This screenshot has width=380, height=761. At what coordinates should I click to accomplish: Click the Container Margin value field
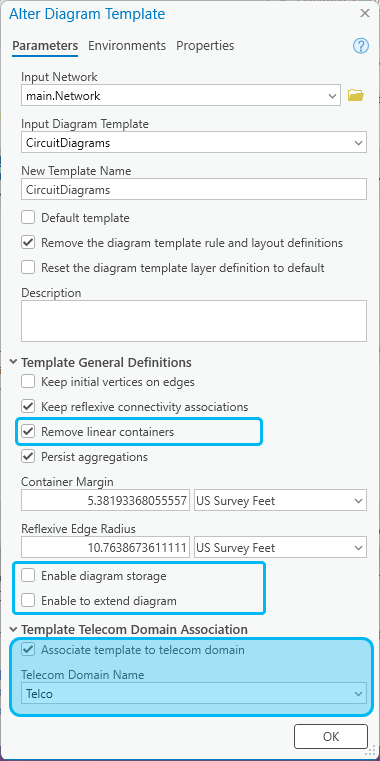pyautogui.click(x=105, y=501)
